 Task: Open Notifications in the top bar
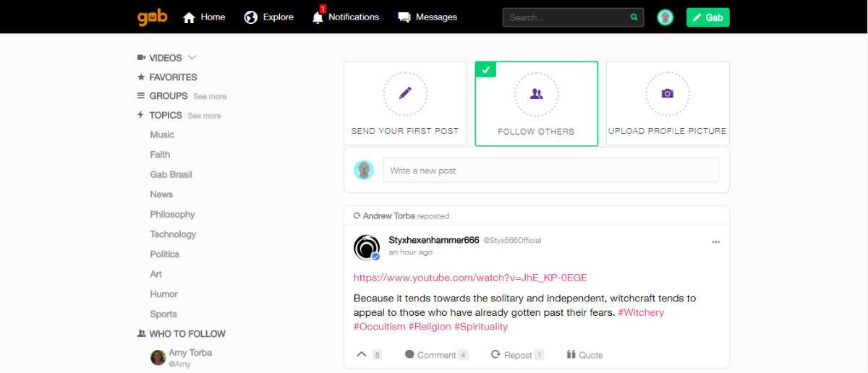coord(345,17)
